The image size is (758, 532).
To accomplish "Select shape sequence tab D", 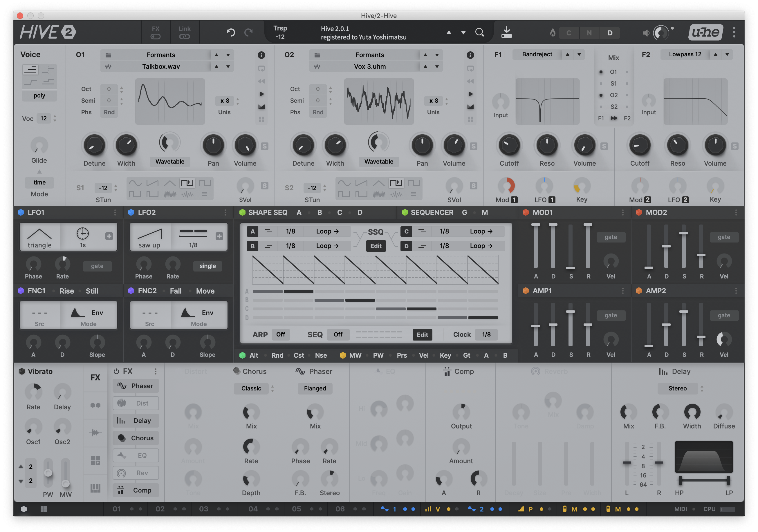I will 360,212.
